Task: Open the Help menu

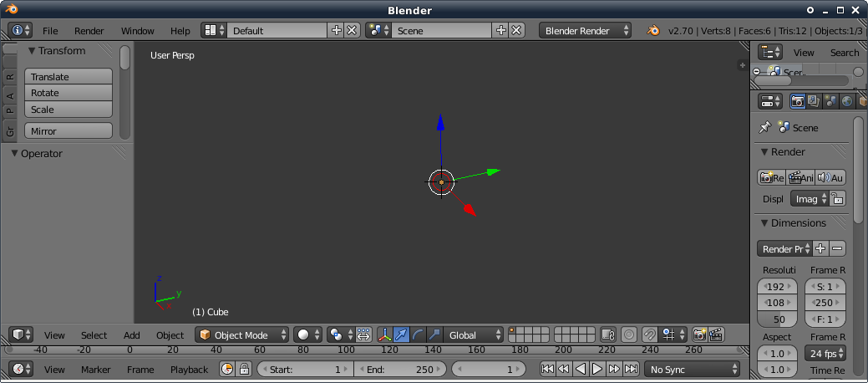Action: [180, 31]
